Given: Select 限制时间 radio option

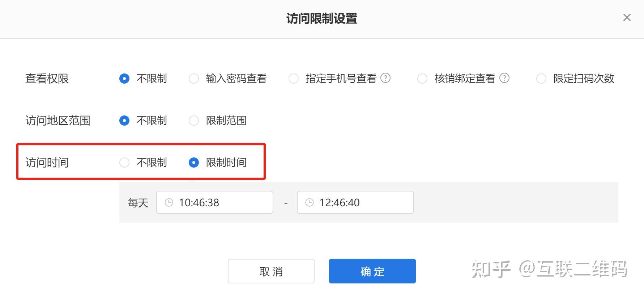Looking at the screenshot, I should tap(194, 163).
